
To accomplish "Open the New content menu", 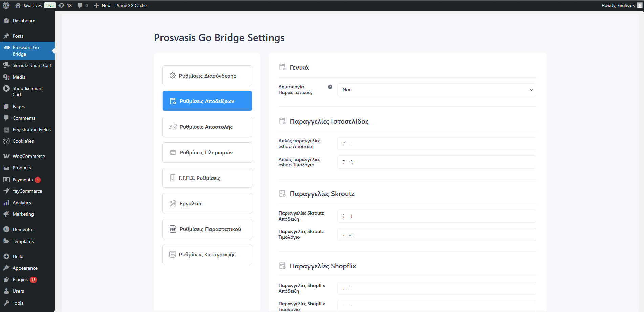I will (102, 5).
